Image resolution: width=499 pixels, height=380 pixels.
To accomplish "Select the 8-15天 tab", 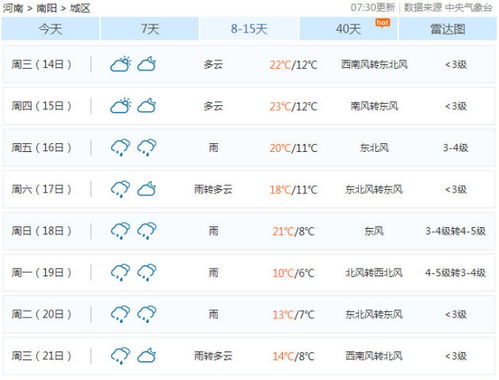I will click(x=249, y=29).
